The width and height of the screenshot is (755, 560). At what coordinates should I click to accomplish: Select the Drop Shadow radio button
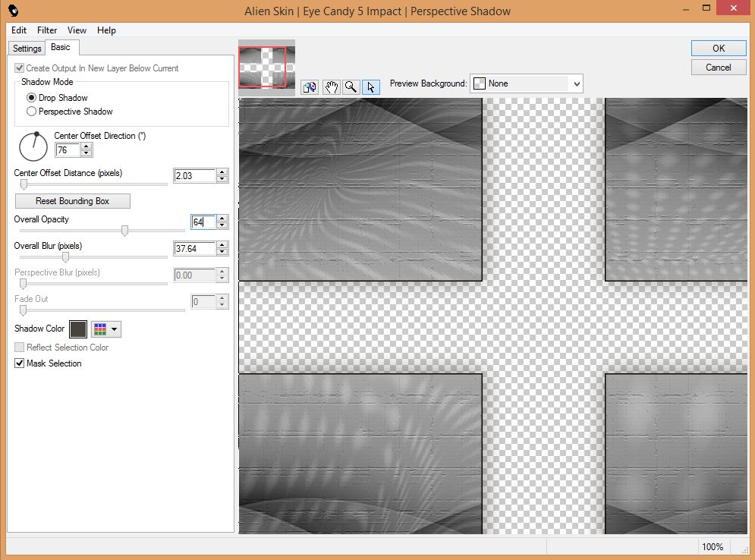(x=31, y=98)
